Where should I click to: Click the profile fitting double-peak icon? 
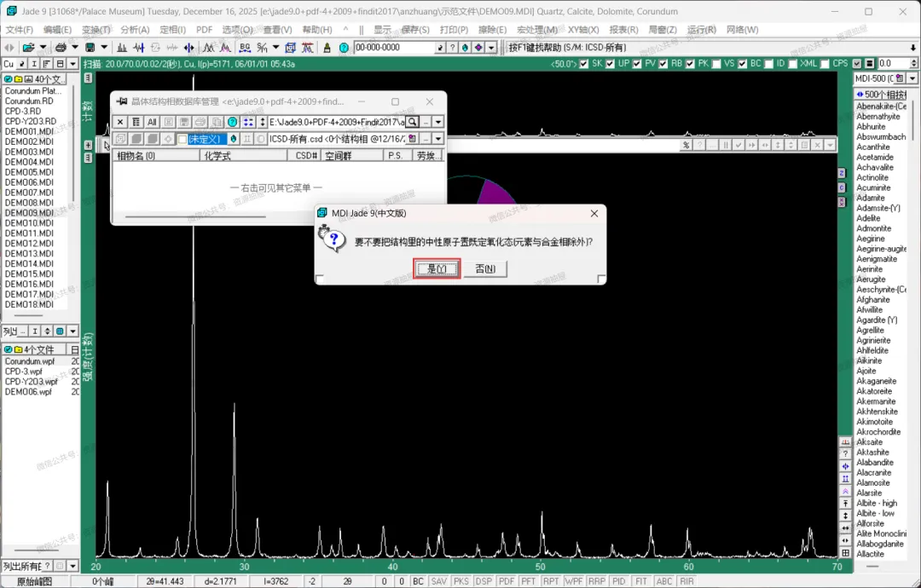pos(208,48)
